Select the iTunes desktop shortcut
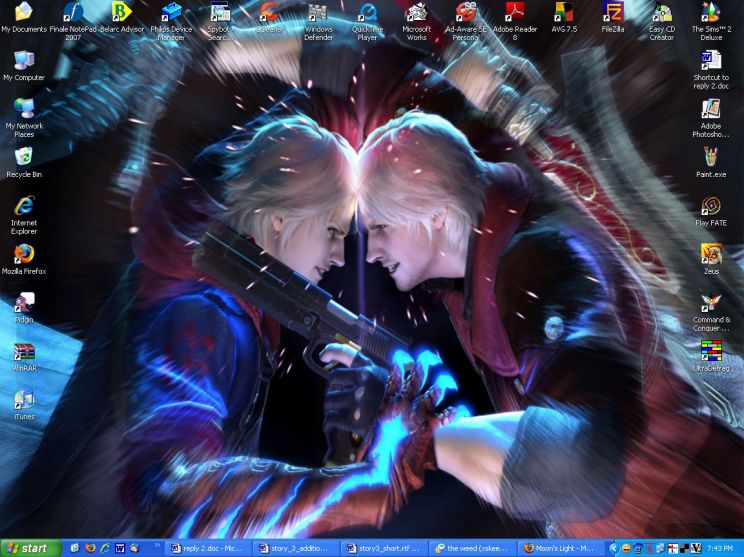This screenshot has height=557, width=744. pos(24,405)
